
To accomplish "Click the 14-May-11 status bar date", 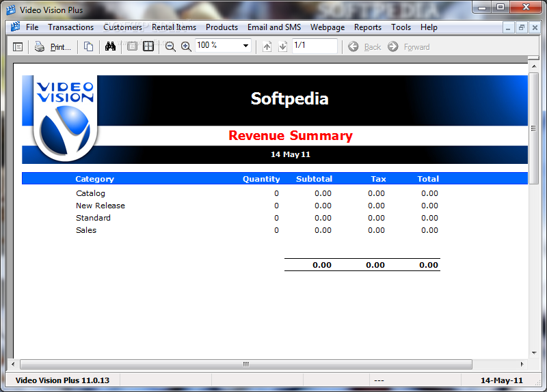I will (x=502, y=380).
